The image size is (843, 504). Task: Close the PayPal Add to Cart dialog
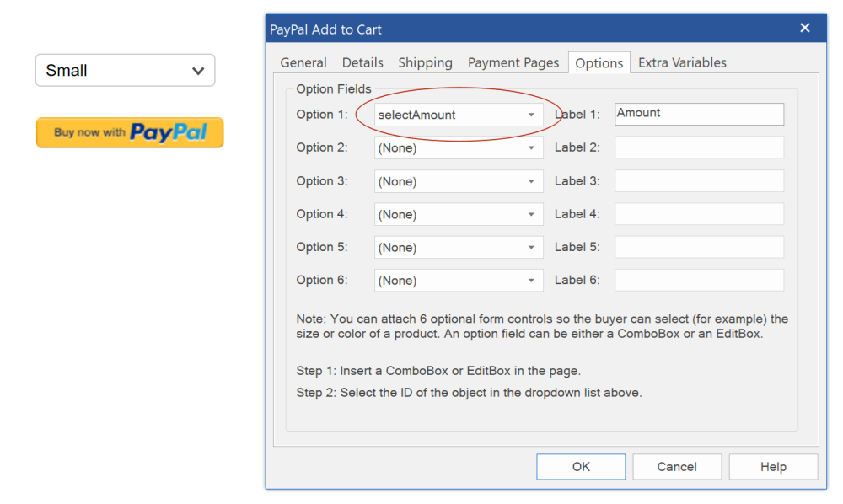805,28
